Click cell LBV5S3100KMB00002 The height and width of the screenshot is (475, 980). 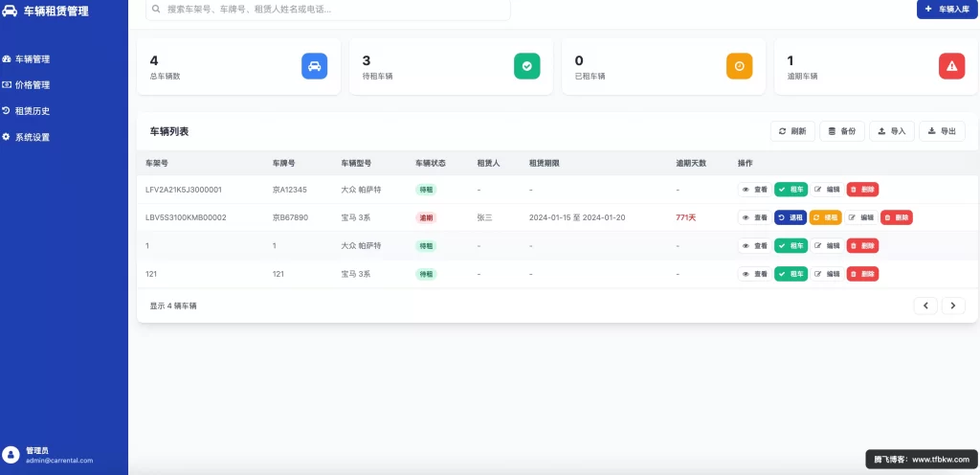pyautogui.click(x=186, y=217)
